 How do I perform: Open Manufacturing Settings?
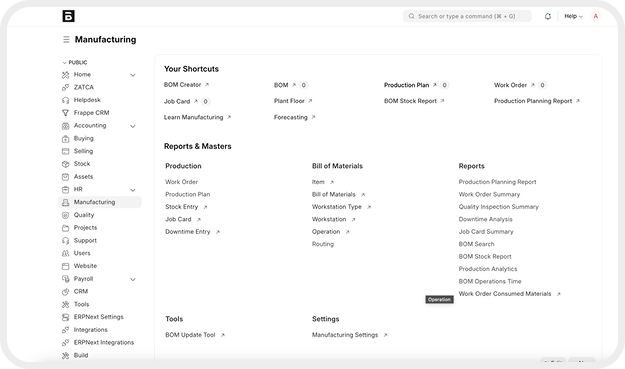coord(350,335)
